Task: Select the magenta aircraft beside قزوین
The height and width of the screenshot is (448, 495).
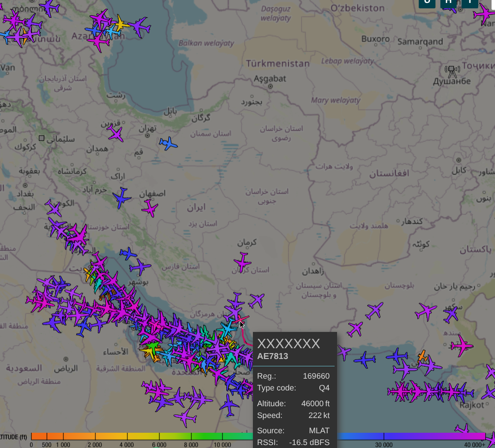Action: 116,133
